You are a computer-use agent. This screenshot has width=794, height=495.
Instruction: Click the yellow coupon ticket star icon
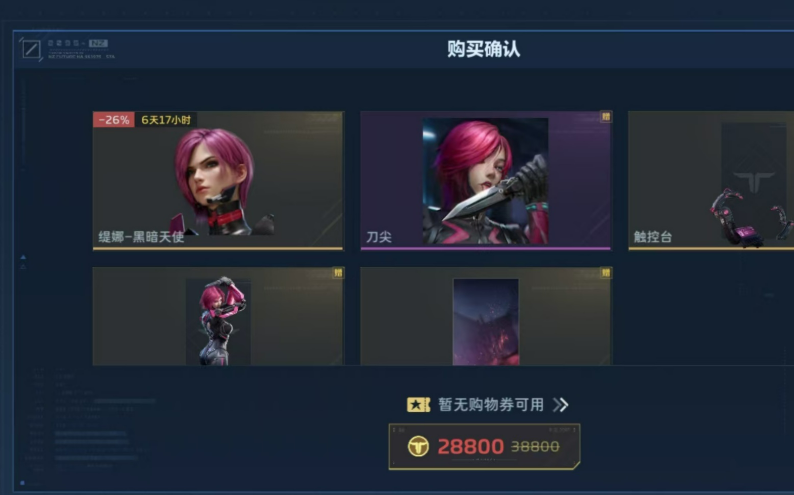point(418,405)
